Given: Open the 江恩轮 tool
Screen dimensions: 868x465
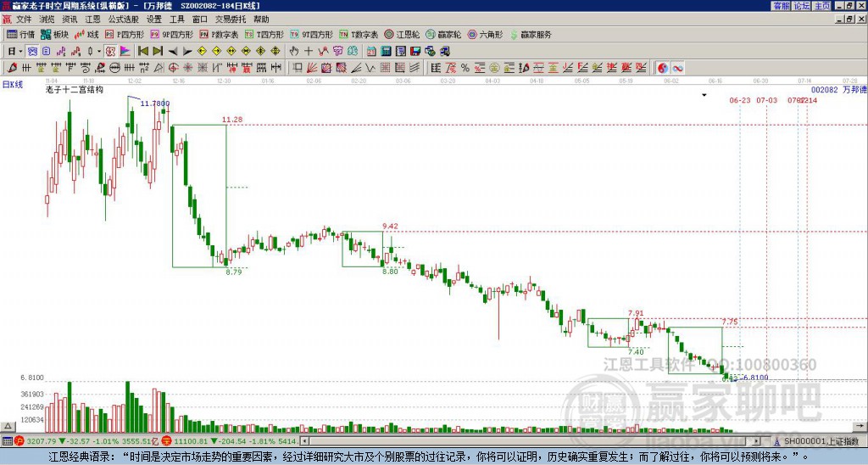Looking at the screenshot, I should pos(402,34).
